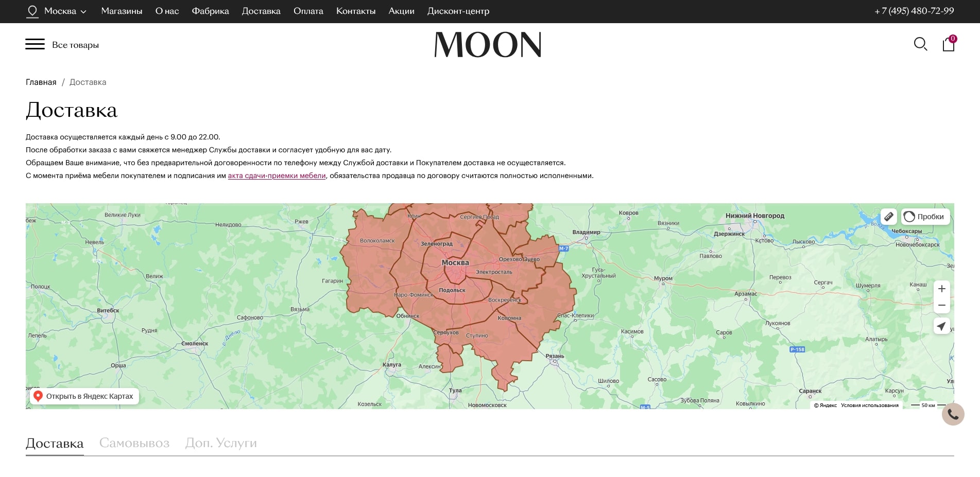Go to Главная breadcrumb
This screenshot has height=477, width=980.
41,82
